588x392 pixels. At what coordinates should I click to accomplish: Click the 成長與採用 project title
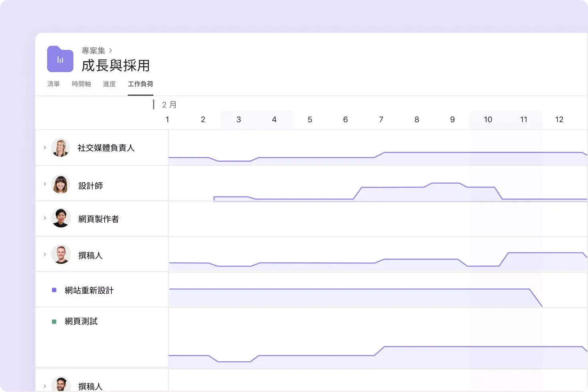[115, 65]
